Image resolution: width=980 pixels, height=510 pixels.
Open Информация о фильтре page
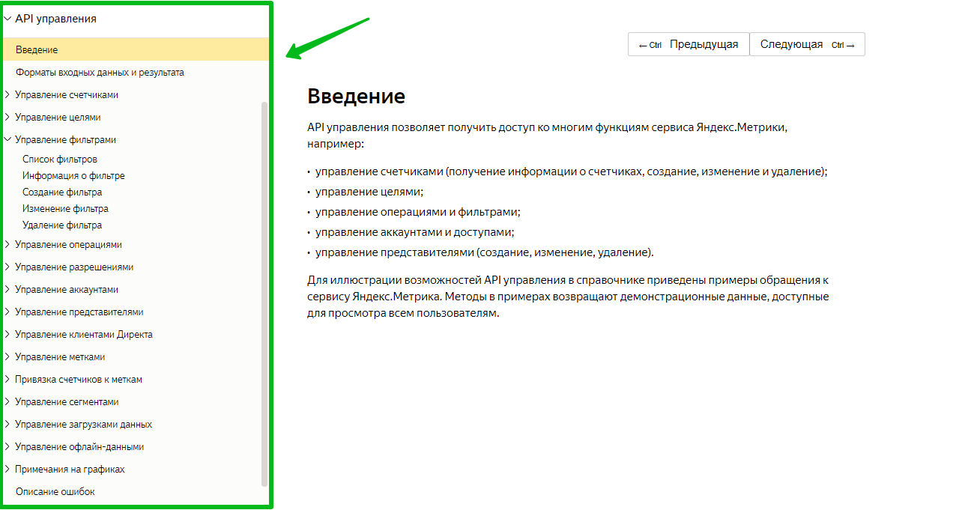[x=73, y=176]
